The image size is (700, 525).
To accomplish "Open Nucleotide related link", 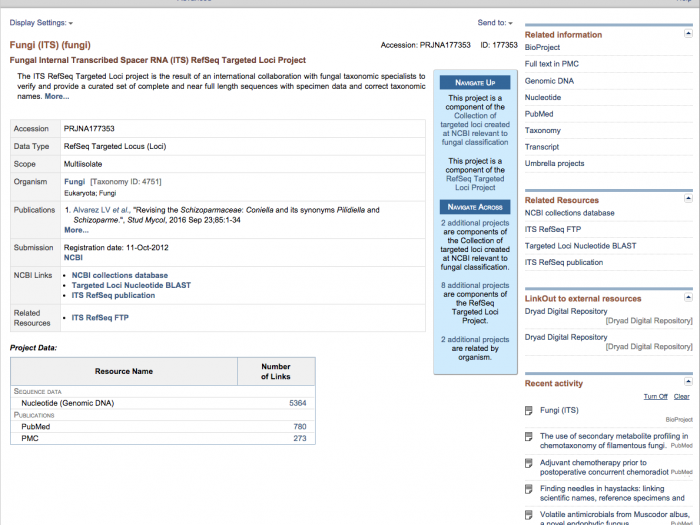I will point(543,97).
